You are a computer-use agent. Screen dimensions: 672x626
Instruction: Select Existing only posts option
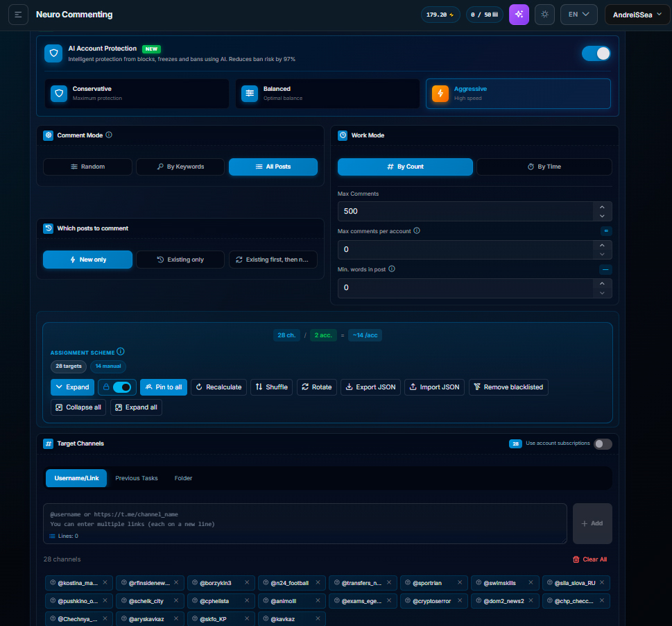[x=180, y=260]
